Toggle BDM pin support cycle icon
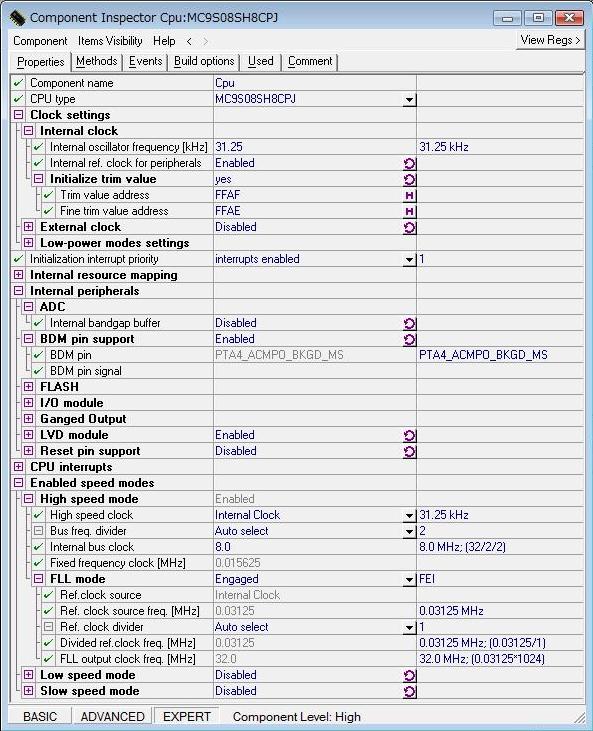 click(409, 339)
